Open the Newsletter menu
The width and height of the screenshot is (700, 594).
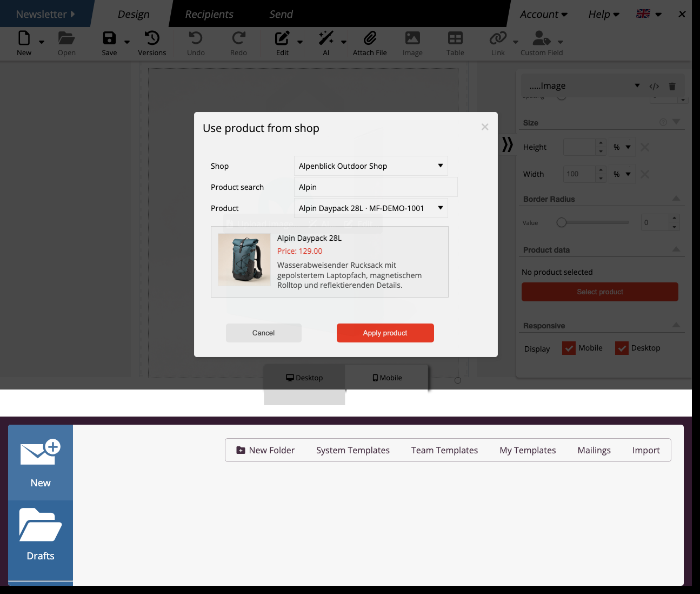point(45,14)
